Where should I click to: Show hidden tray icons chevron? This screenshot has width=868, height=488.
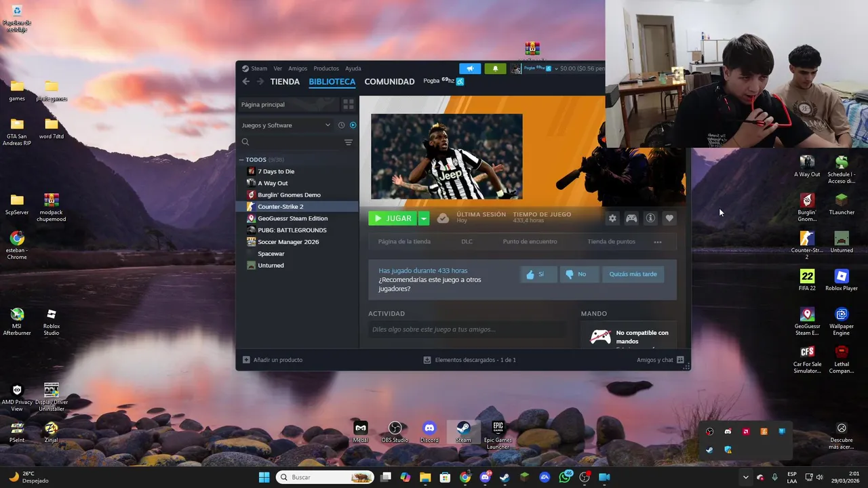pyautogui.click(x=745, y=477)
